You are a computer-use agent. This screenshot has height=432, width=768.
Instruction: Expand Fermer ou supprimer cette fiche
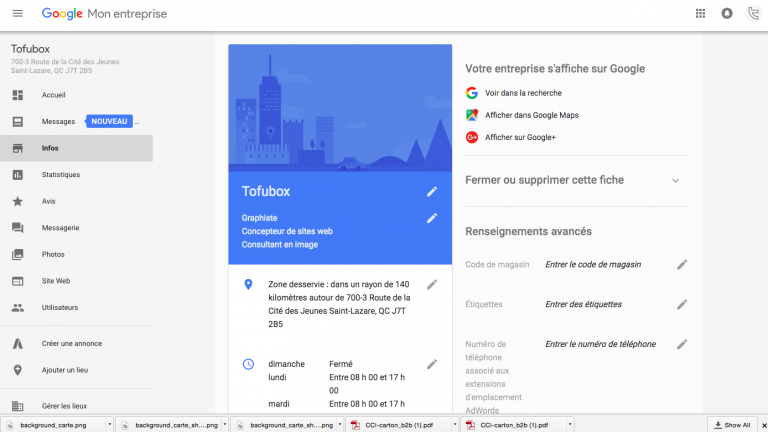tap(675, 180)
